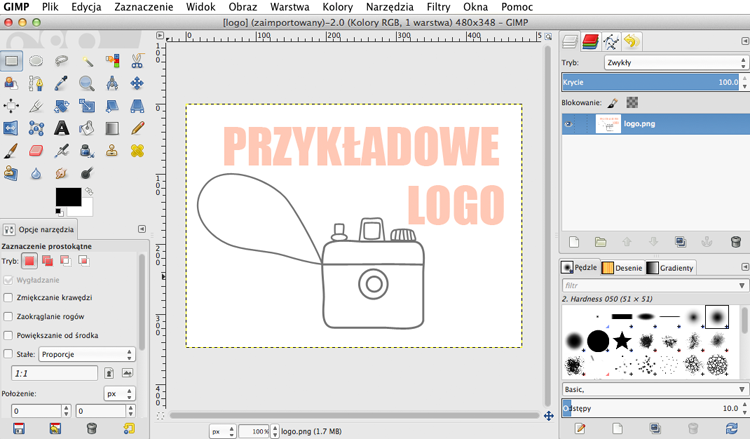Open the Channels dock tab

[591, 42]
